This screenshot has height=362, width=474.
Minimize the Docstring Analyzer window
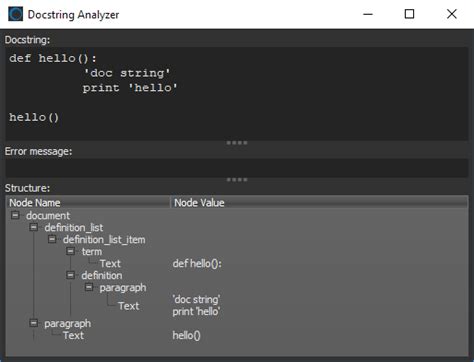368,14
